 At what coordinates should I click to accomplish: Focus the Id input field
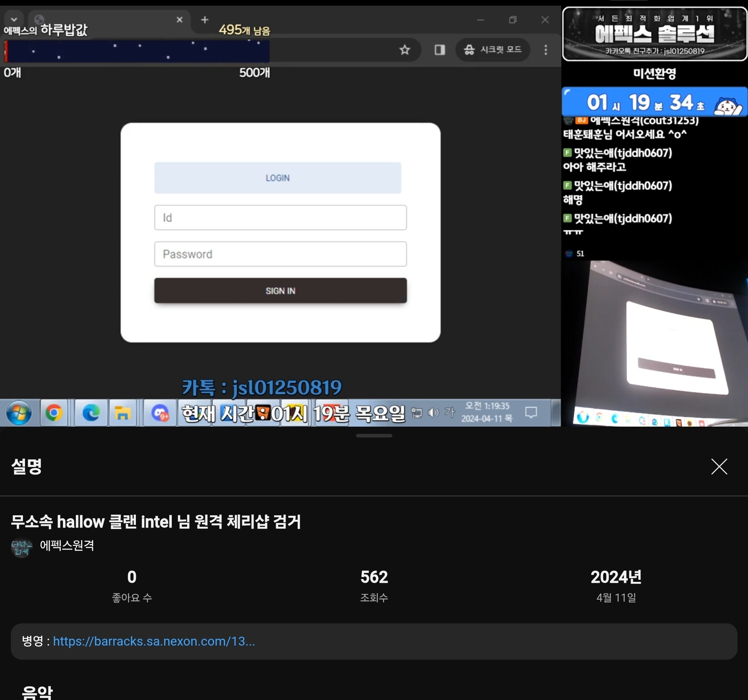pos(280,218)
